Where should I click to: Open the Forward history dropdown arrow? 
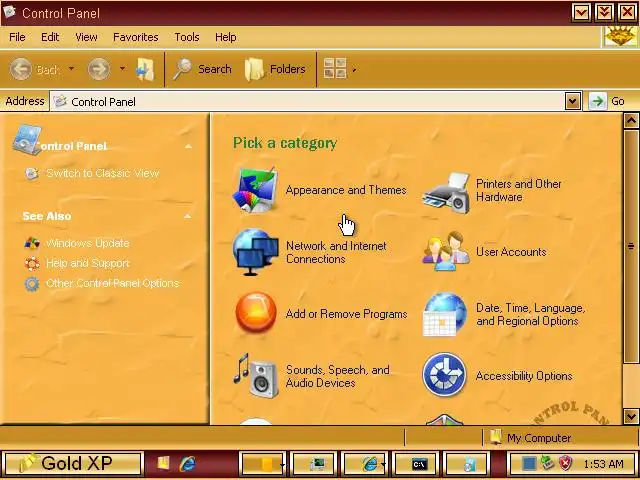click(122, 69)
